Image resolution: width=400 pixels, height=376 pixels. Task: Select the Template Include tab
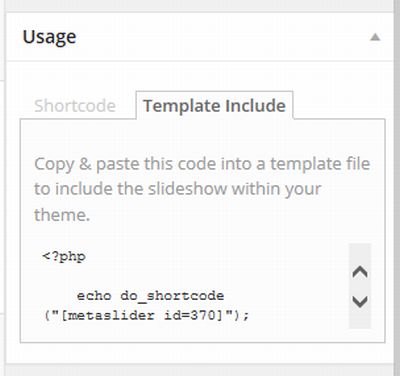(214, 106)
